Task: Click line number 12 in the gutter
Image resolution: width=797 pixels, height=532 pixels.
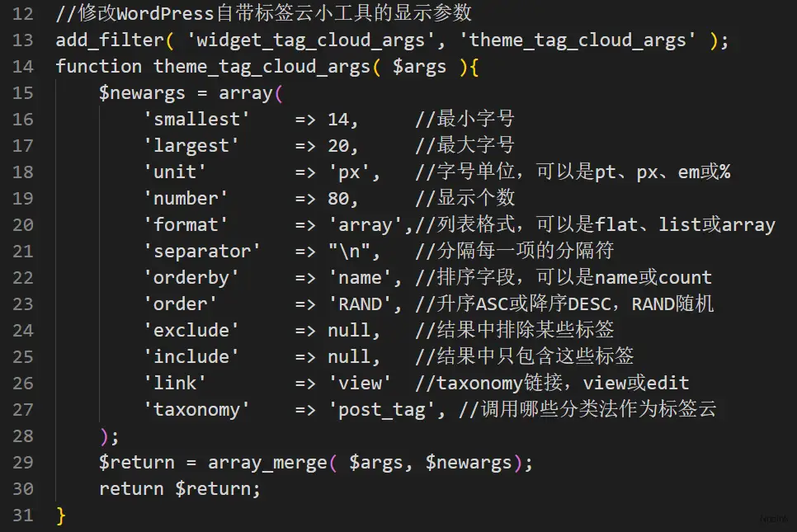Action: click(23, 14)
